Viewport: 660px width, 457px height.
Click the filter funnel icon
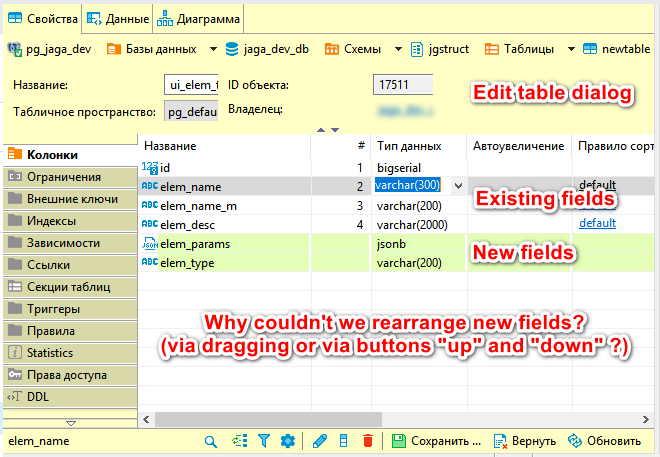[x=264, y=441]
